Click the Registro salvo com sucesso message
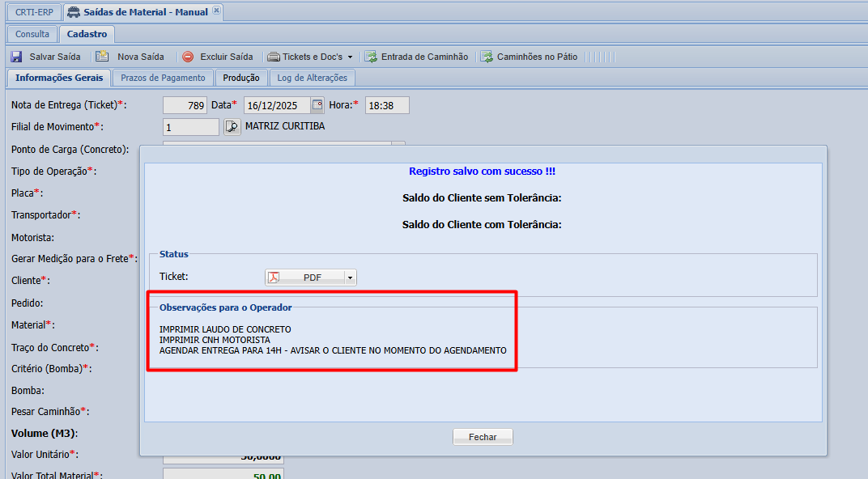868x479 pixels. 482,172
